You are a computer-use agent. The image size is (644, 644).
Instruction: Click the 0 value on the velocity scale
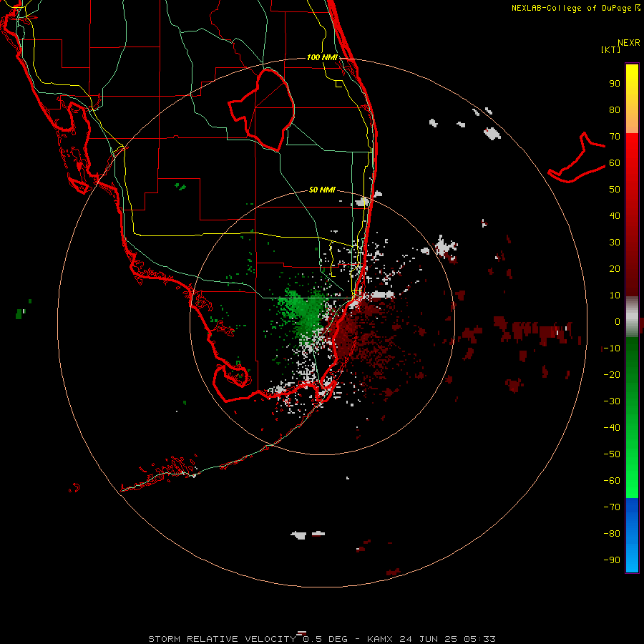pyautogui.click(x=618, y=322)
